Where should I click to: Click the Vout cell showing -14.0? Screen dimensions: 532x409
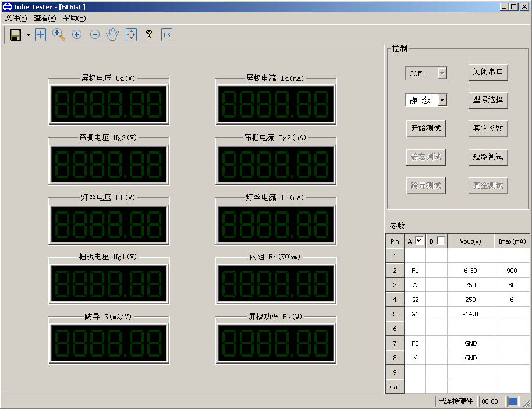click(470, 314)
